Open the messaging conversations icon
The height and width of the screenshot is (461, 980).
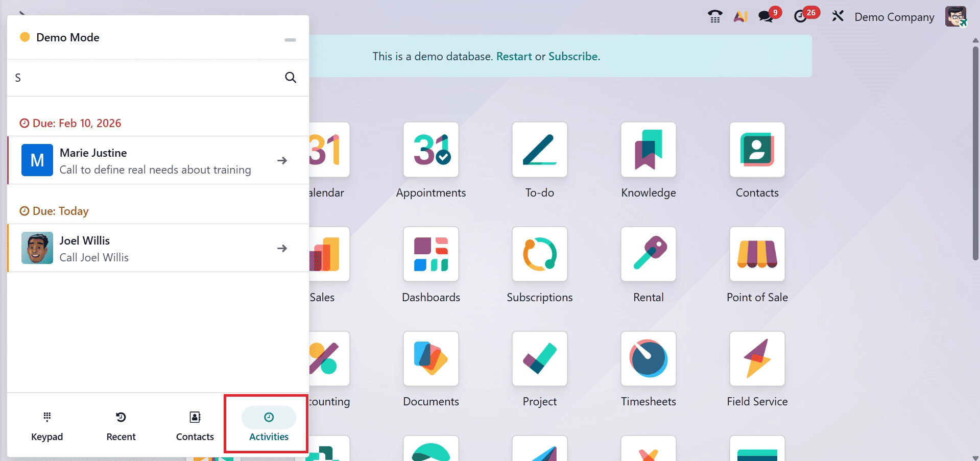click(x=766, y=16)
